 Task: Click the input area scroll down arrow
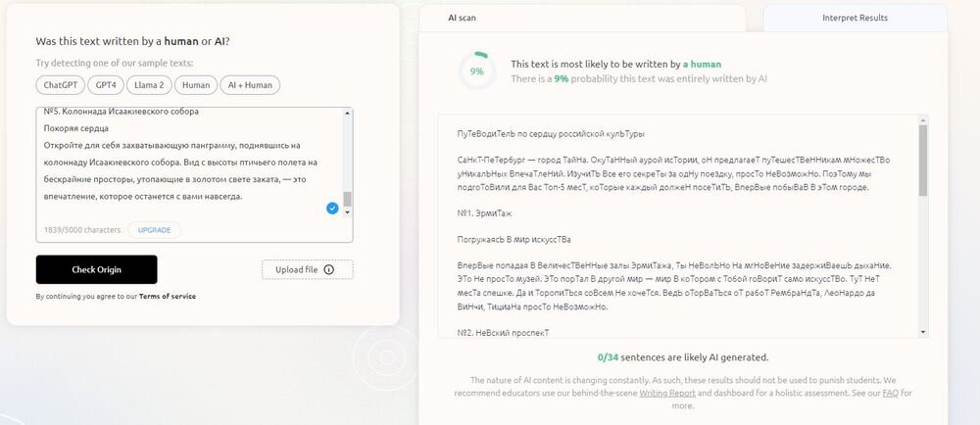(x=348, y=212)
